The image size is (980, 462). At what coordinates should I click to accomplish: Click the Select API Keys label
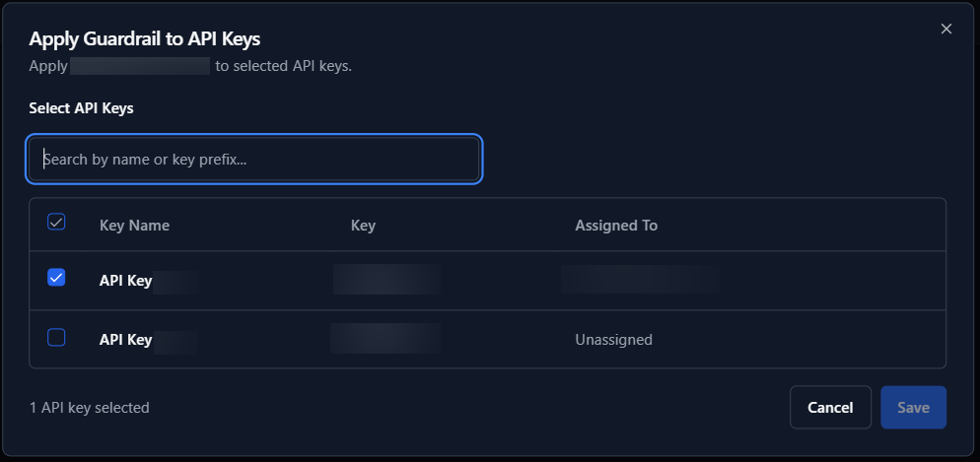(81, 108)
